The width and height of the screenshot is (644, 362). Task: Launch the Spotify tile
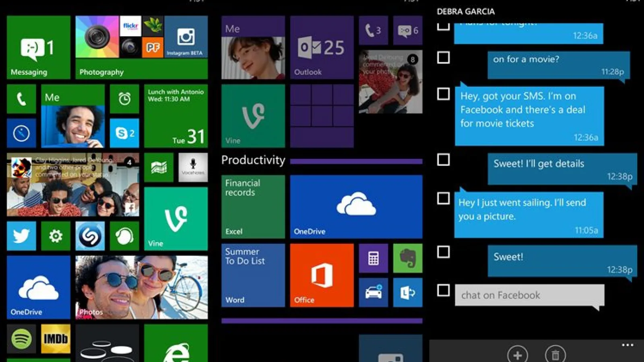click(x=21, y=339)
